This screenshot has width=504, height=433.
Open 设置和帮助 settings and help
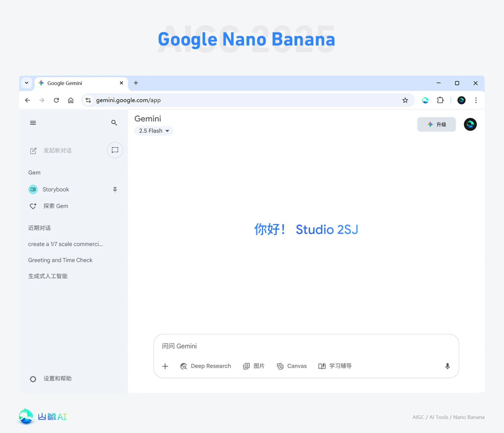tap(51, 379)
